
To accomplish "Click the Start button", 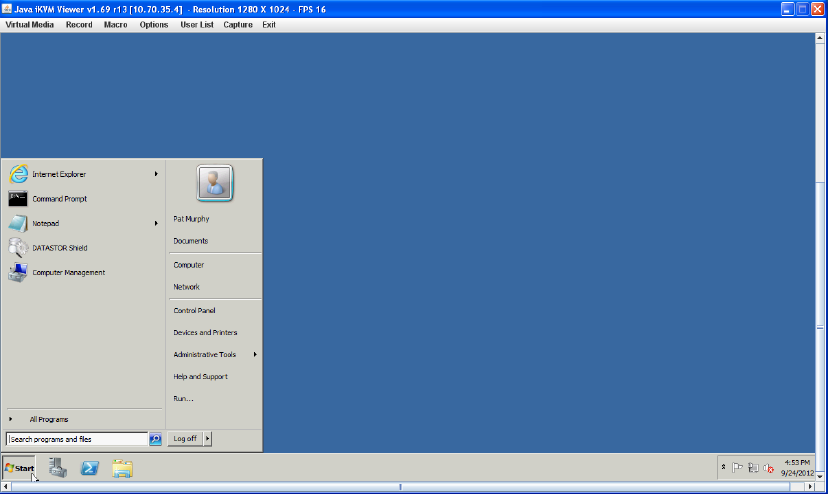I will (x=19, y=468).
